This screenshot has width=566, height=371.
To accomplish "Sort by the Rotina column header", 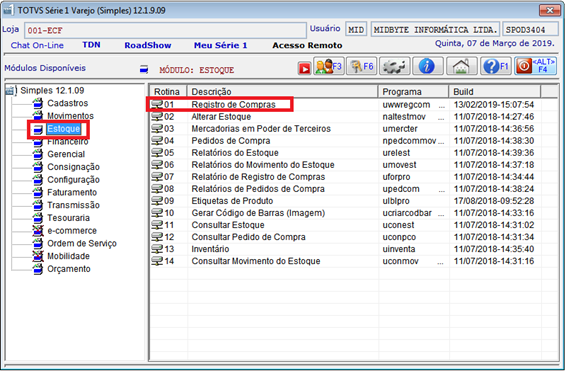I will [x=168, y=92].
